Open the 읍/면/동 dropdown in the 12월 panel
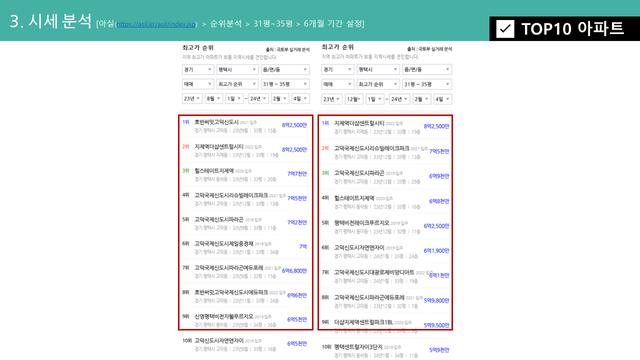Screen dimensions: 640x360 (x=427, y=69)
